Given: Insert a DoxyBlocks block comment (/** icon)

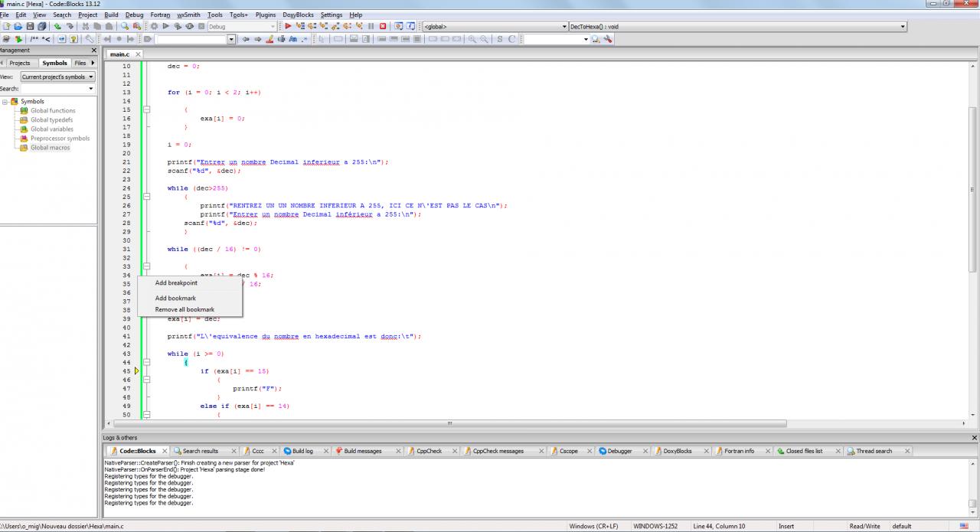Looking at the screenshot, I should point(34,38).
